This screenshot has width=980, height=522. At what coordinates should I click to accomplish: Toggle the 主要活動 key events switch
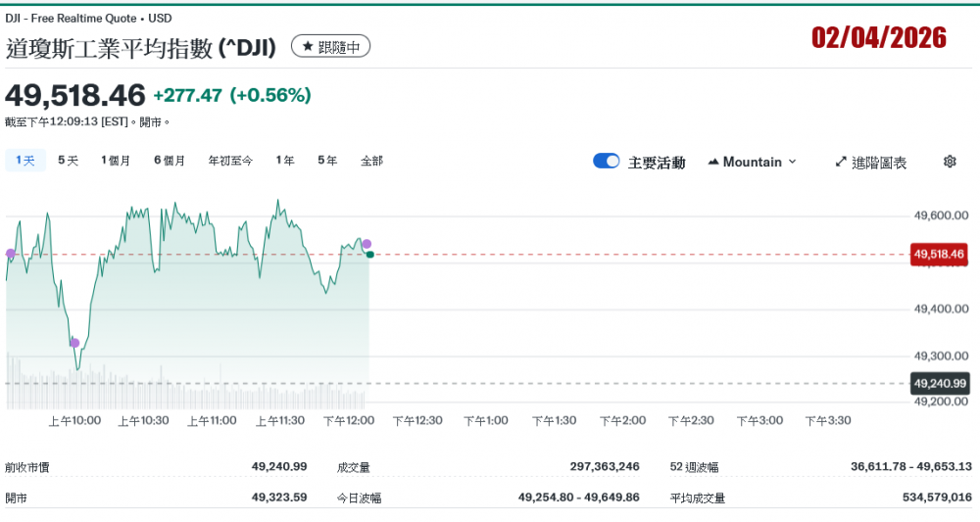tap(606, 162)
